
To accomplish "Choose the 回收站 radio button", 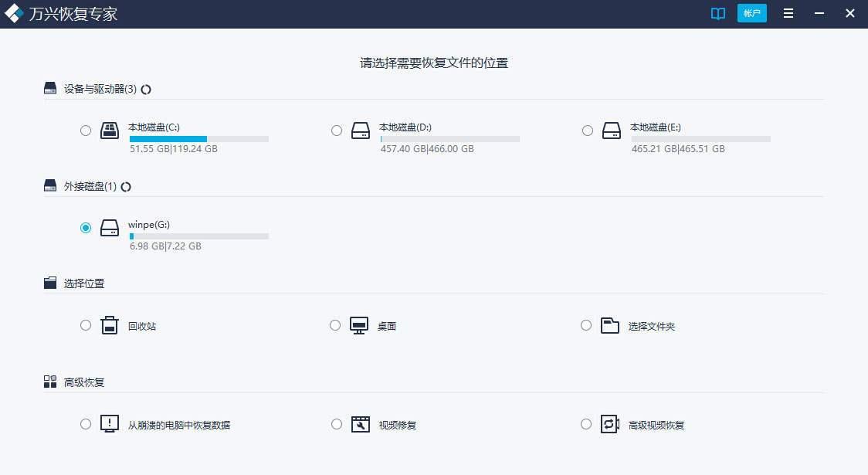I will tap(86, 325).
